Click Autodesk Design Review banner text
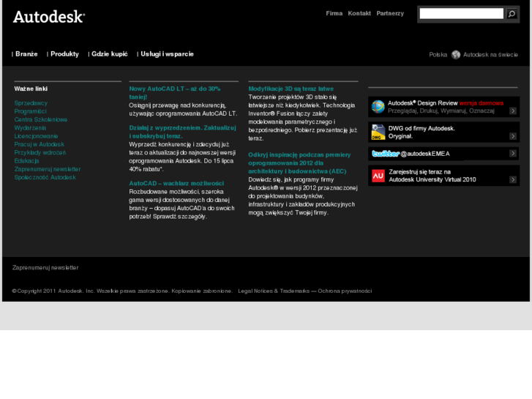The height and width of the screenshot is (399, 532). [x=446, y=107]
